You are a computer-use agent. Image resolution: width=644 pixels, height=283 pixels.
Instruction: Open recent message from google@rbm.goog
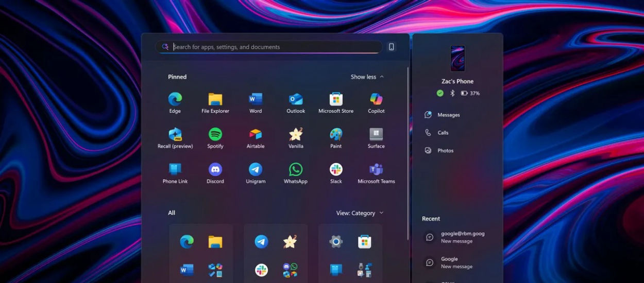point(462,237)
